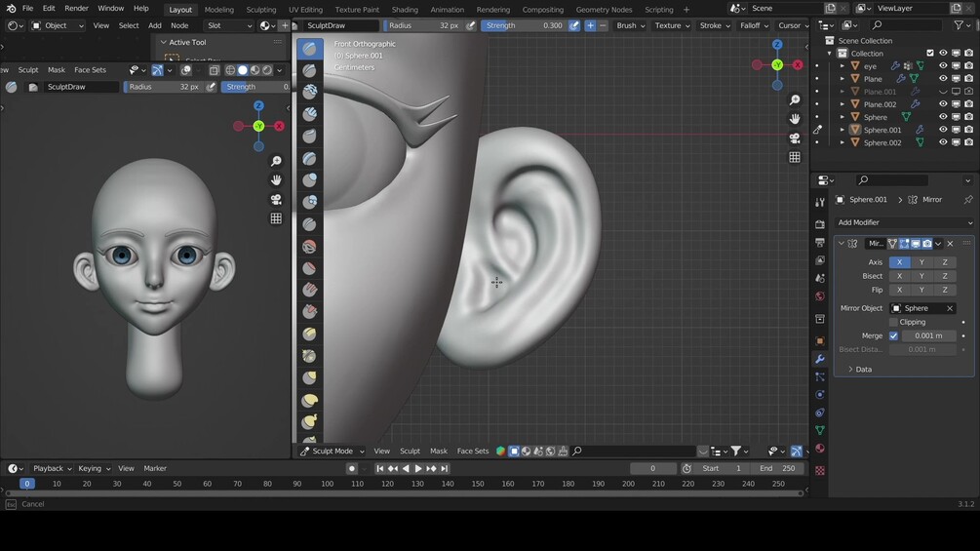980x551 pixels.
Task: Toggle modifier show in render camera icon
Action: [x=927, y=244]
